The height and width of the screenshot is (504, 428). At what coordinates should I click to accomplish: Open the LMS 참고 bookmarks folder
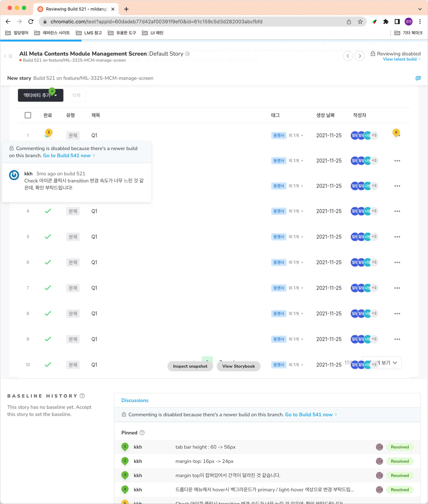[89, 33]
